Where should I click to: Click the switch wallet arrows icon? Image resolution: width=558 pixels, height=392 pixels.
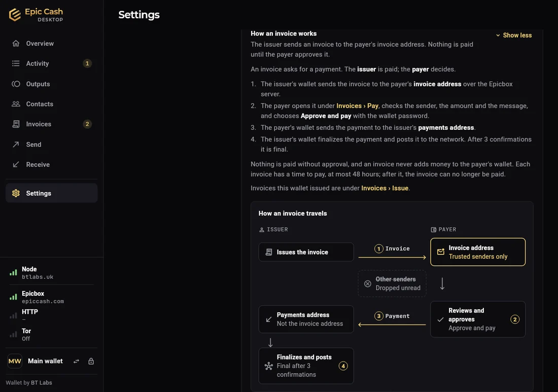click(76, 362)
